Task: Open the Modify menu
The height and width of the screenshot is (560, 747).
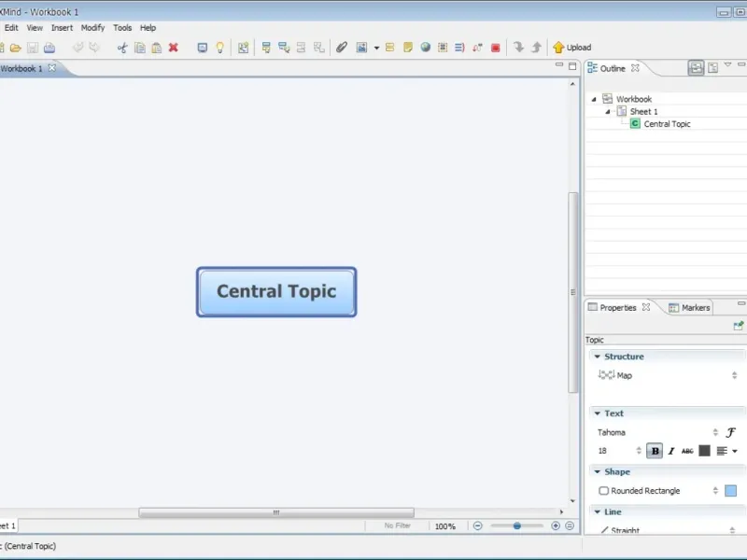Action: 92,28
